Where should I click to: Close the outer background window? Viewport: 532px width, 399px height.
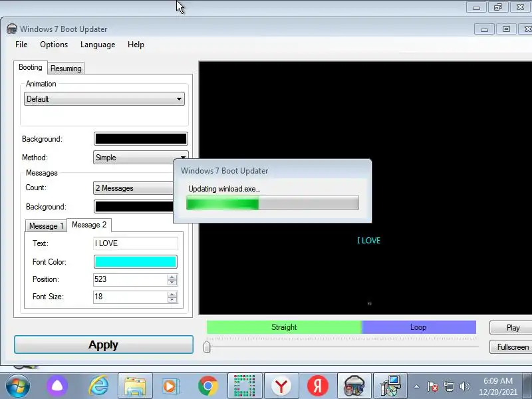pyautogui.click(x=520, y=7)
